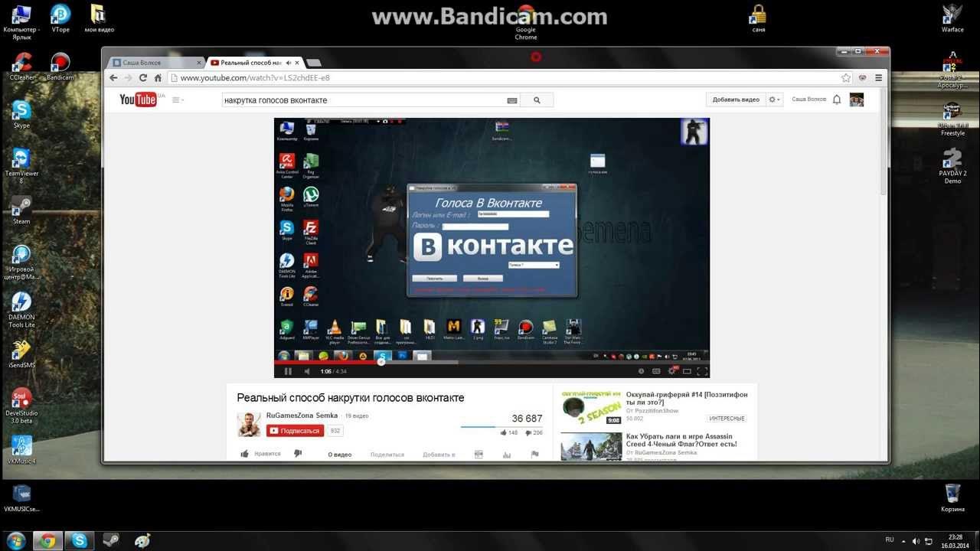Click the Chrome taskbar icon
Screen dimensions: 980x551
click(47, 541)
